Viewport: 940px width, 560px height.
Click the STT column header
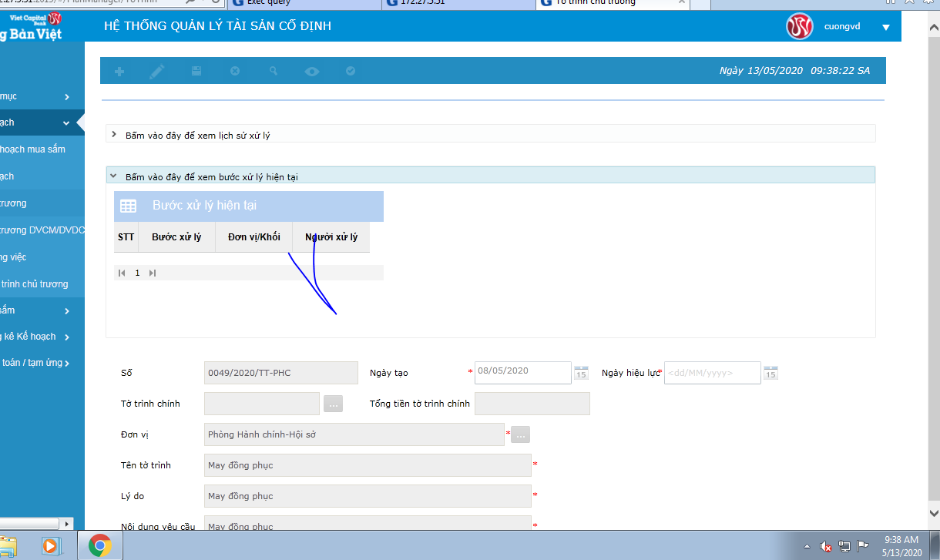(126, 237)
